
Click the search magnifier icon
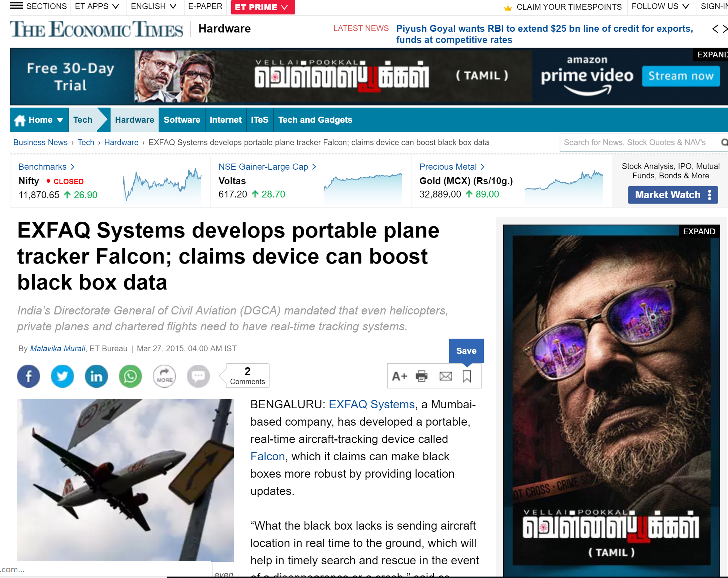[x=724, y=143]
